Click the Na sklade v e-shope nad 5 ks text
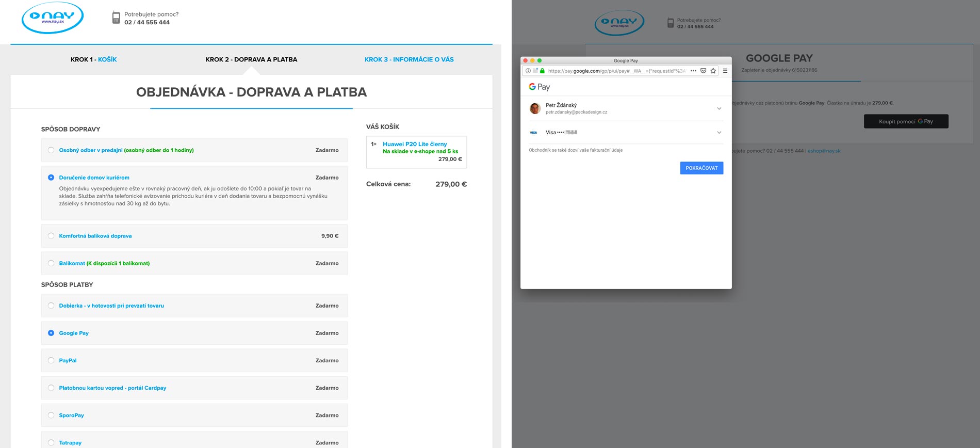The width and height of the screenshot is (980, 448). (x=420, y=151)
